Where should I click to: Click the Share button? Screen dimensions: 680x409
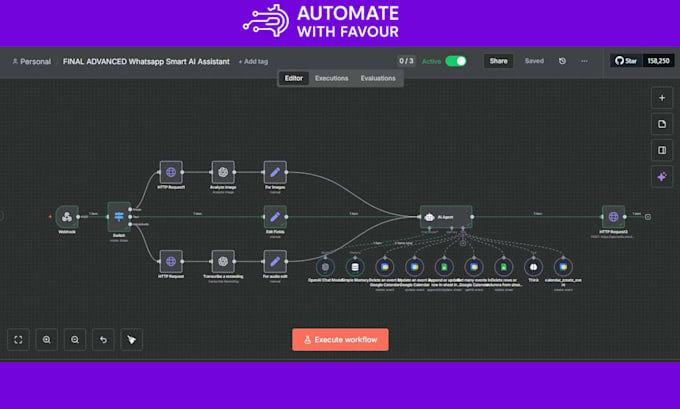498,61
